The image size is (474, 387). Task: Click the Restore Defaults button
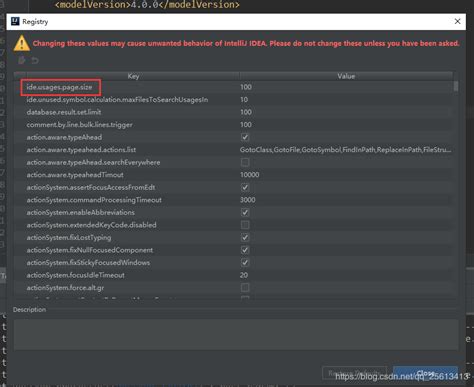pyautogui.click(x=355, y=373)
